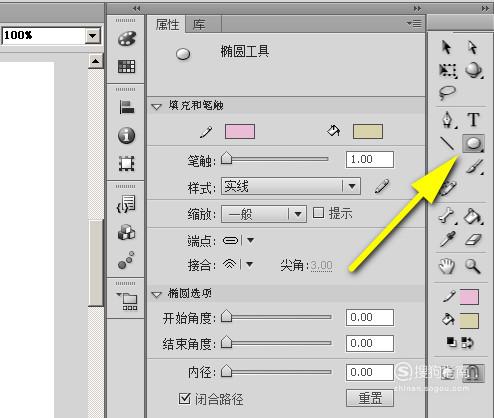Toggle the 提示 hinting checkbox
Viewport: 494px width, 418px height.
tap(318, 212)
